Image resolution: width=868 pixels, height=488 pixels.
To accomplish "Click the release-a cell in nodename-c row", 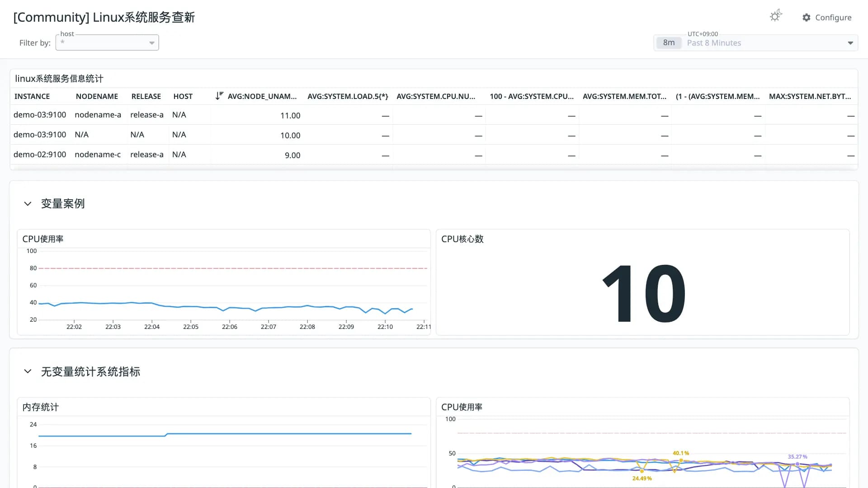I will (x=147, y=155).
